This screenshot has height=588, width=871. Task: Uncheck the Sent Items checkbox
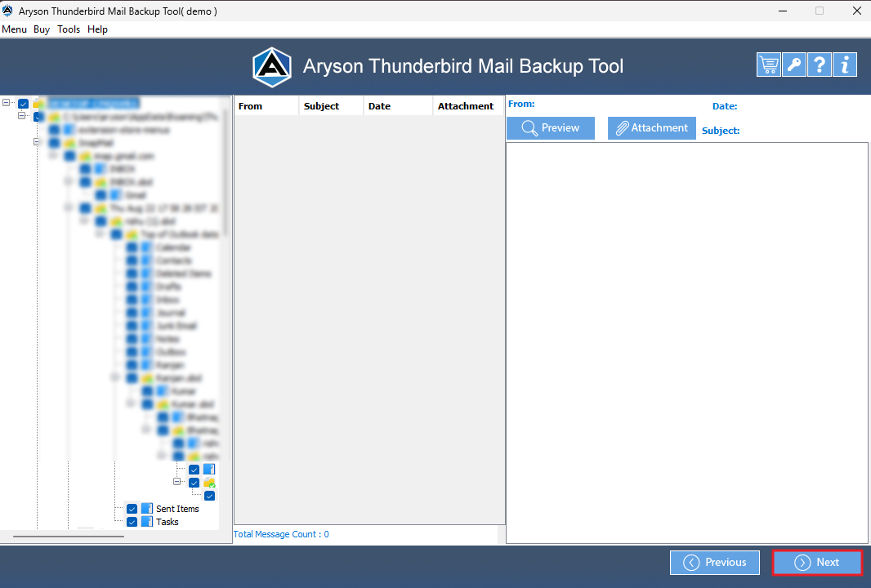click(132, 509)
